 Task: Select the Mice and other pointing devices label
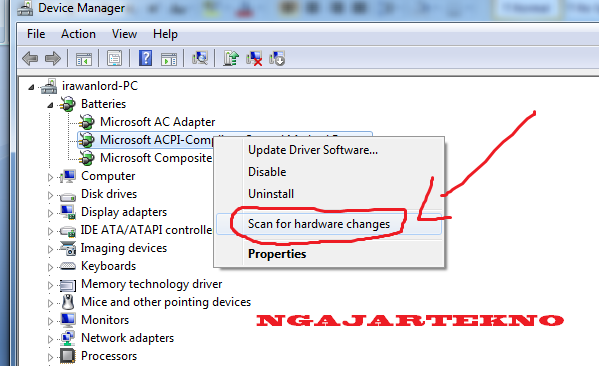(166, 302)
